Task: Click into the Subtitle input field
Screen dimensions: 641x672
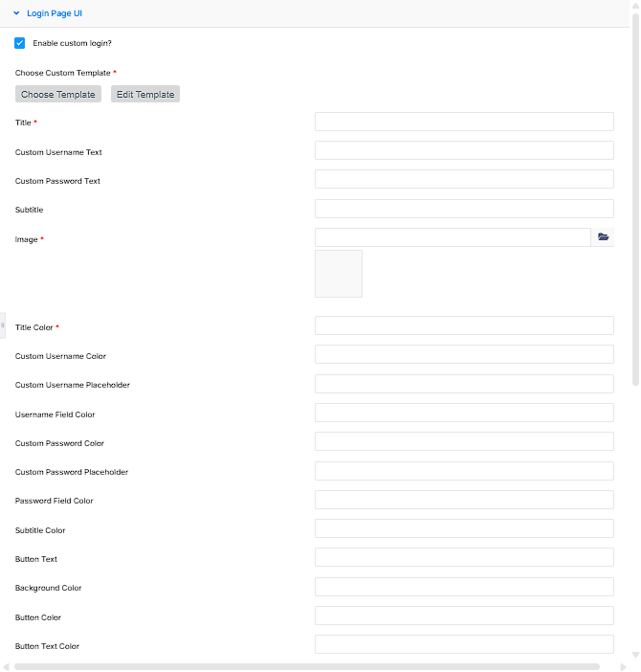Action: coord(464,209)
